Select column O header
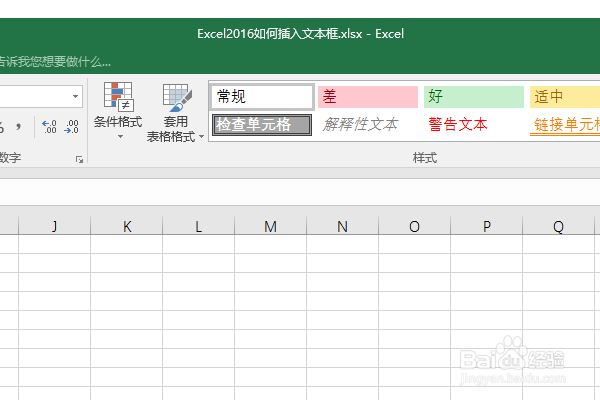Image resolution: width=600 pixels, height=400 pixels. pos(414,226)
